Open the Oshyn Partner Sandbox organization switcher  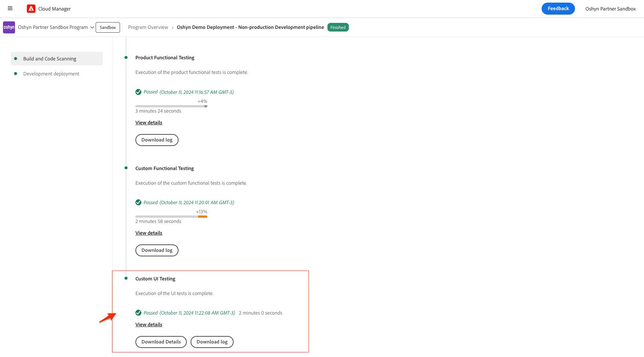(610, 9)
